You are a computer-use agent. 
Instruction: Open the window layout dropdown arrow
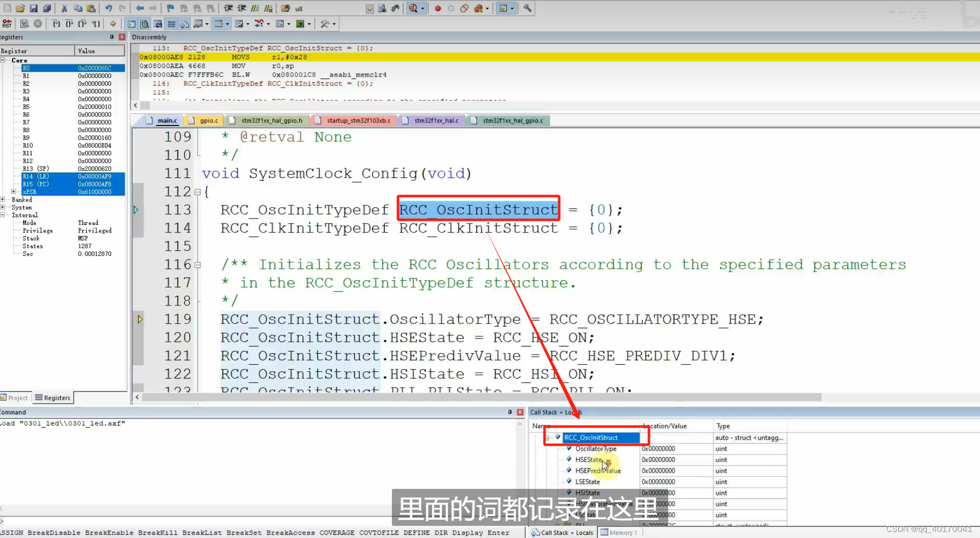(x=512, y=8)
